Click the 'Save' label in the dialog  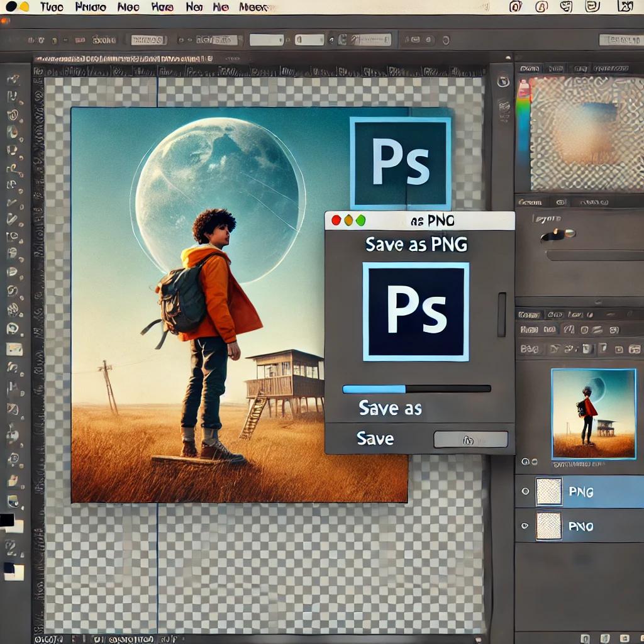coord(375,438)
